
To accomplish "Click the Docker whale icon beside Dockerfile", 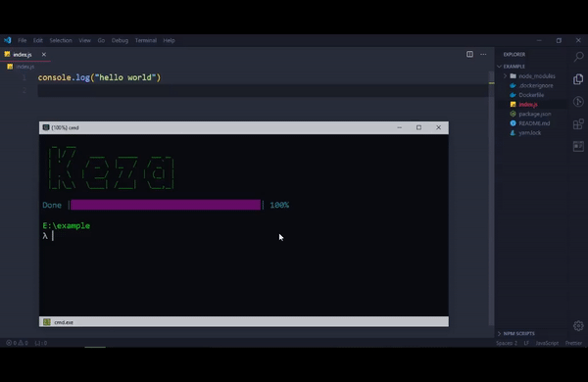I will (x=513, y=95).
